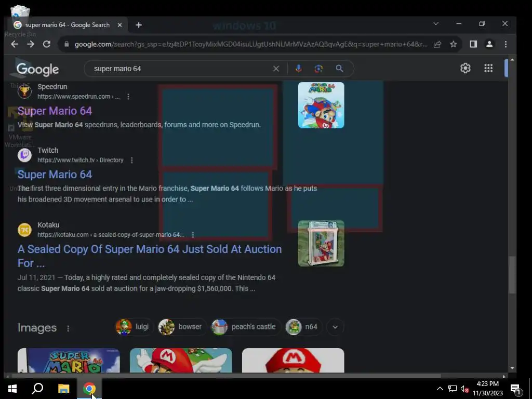This screenshot has height=399, width=532.
Task: Open a new browser tab
Action: [139, 25]
